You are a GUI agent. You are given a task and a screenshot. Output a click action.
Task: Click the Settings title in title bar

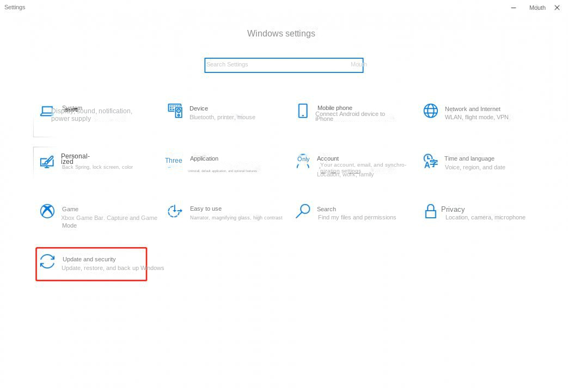coord(14,7)
